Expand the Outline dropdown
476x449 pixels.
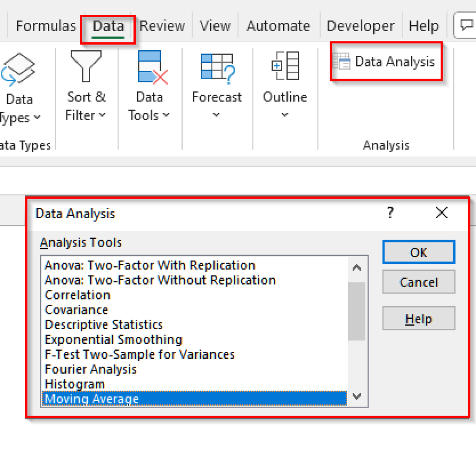tap(284, 115)
